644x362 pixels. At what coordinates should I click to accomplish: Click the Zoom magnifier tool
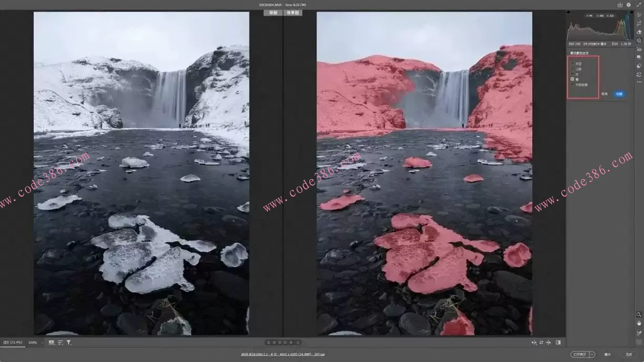pos(639,314)
